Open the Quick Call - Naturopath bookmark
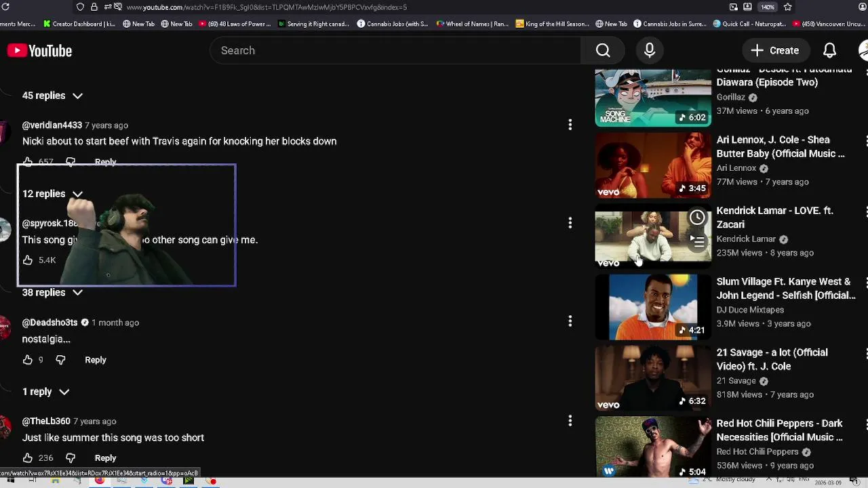The height and width of the screenshot is (488, 868). (x=749, y=24)
